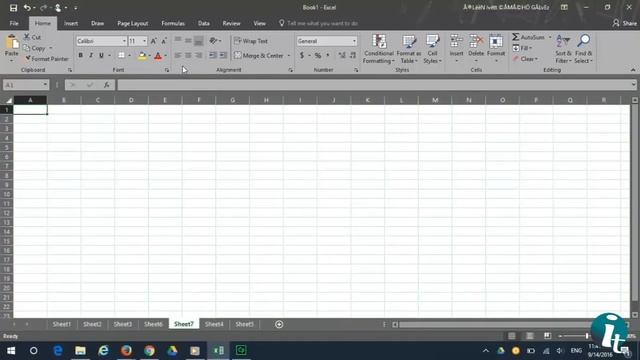
Task: Toggle top vertical alignment
Action: pos(178,40)
